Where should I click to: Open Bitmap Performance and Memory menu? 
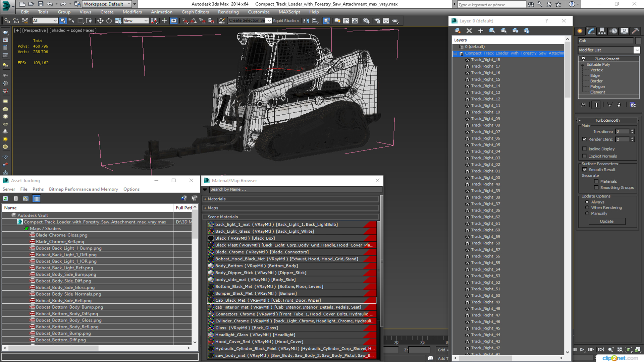tap(84, 189)
